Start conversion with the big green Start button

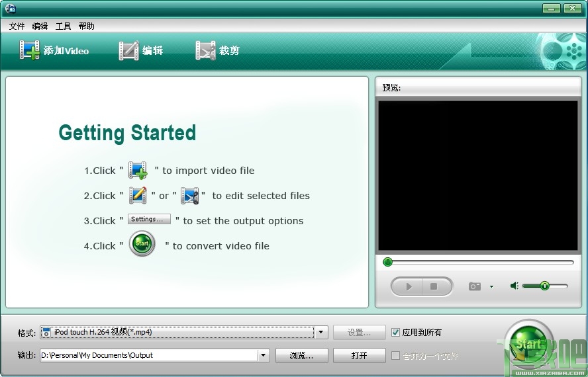tap(529, 345)
